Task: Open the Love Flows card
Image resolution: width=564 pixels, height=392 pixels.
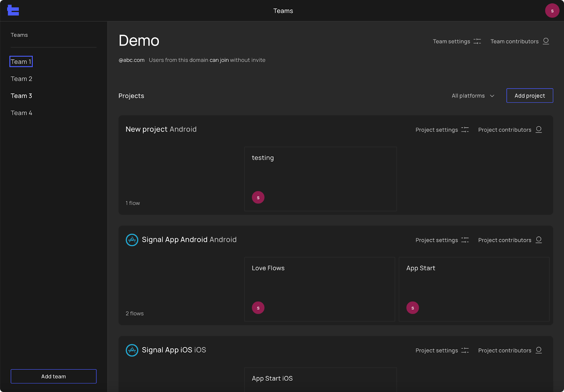Action: coord(319,289)
